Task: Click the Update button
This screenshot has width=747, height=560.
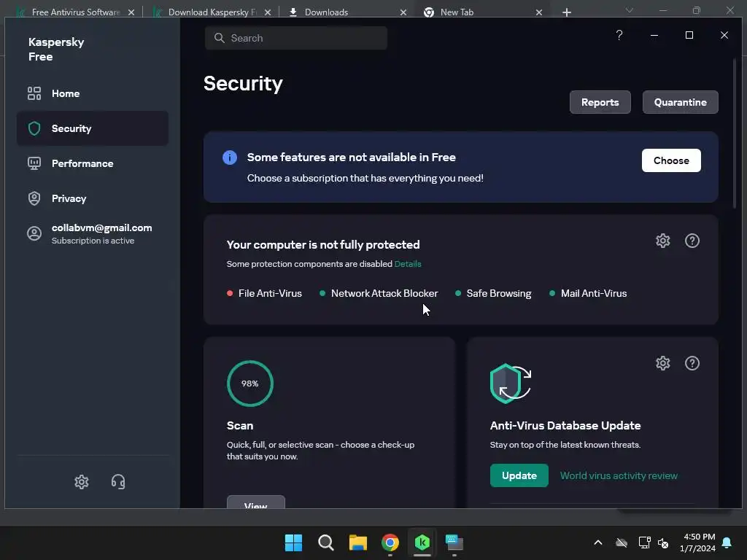Action: 519,475
